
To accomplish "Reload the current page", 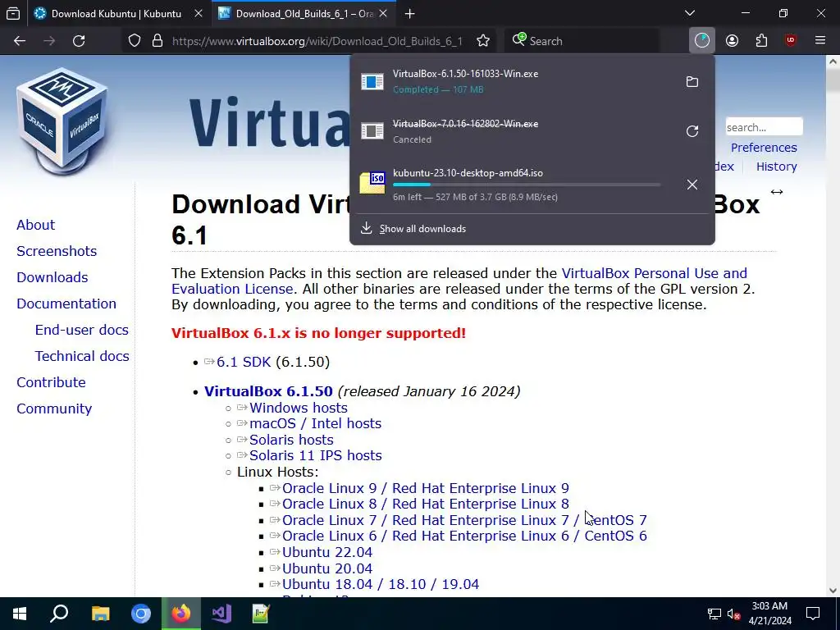I will (x=79, y=41).
